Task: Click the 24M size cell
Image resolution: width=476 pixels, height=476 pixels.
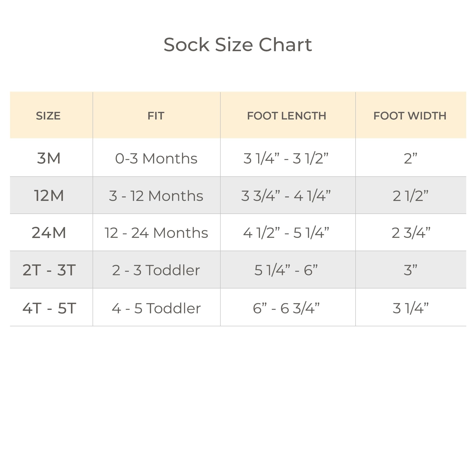Action: tap(49, 233)
